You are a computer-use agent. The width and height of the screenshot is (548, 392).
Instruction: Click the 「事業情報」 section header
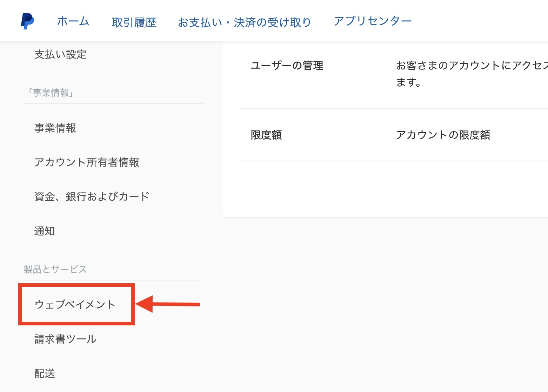tap(52, 93)
